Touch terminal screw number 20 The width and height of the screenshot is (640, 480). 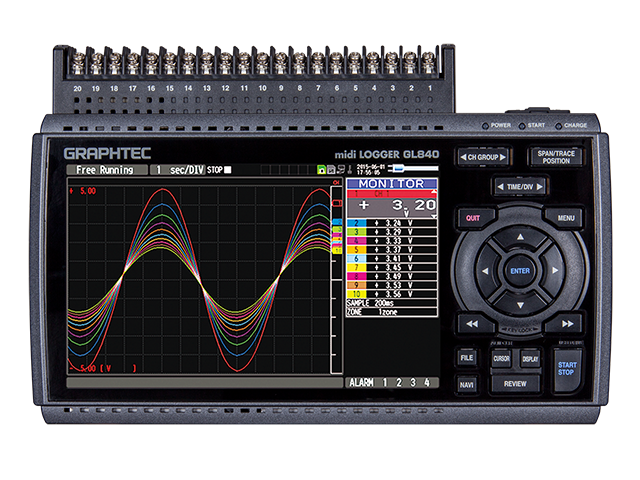tap(78, 63)
